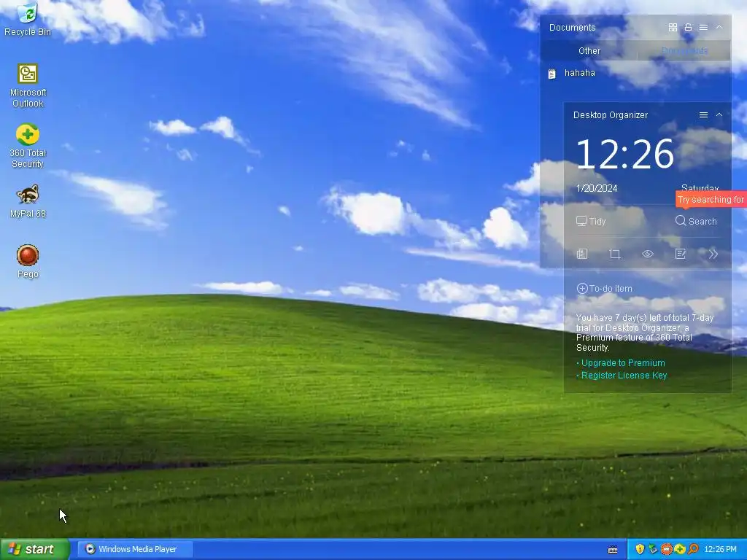
Task: Click the Register License Key link
Action: pos(624,376)
